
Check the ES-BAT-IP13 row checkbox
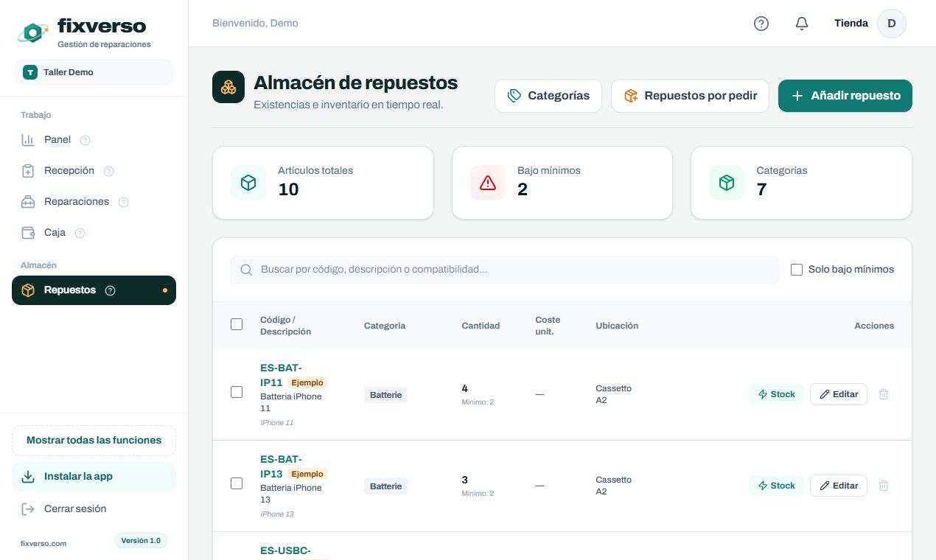coord(237,483)
